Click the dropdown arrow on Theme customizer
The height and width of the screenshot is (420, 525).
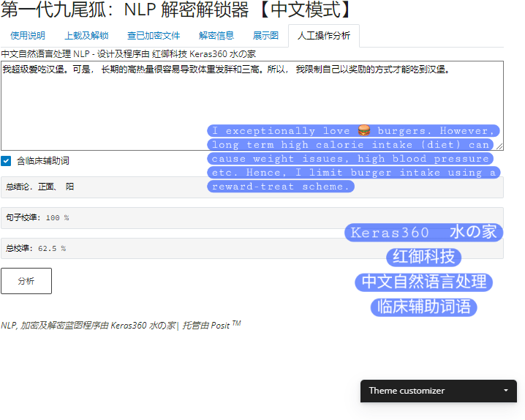pyautogui.click(x=506, y=391)
